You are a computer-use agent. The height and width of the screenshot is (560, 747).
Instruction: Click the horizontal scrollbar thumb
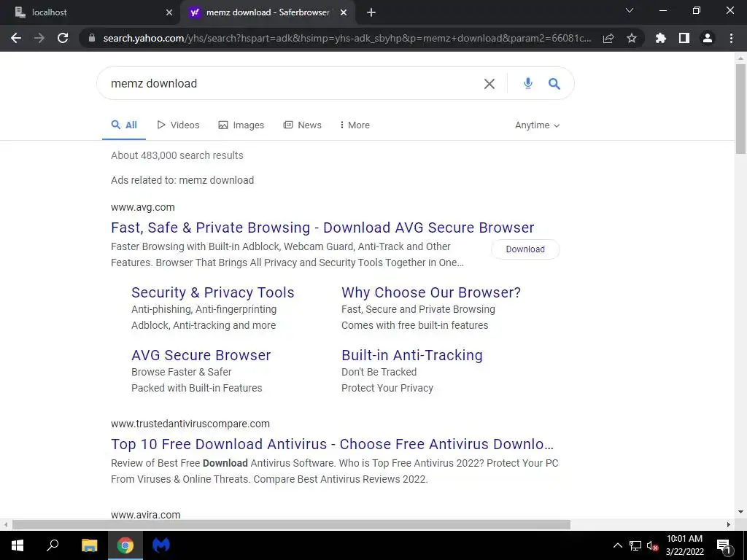pyautogui.click(x=291, y=525)
